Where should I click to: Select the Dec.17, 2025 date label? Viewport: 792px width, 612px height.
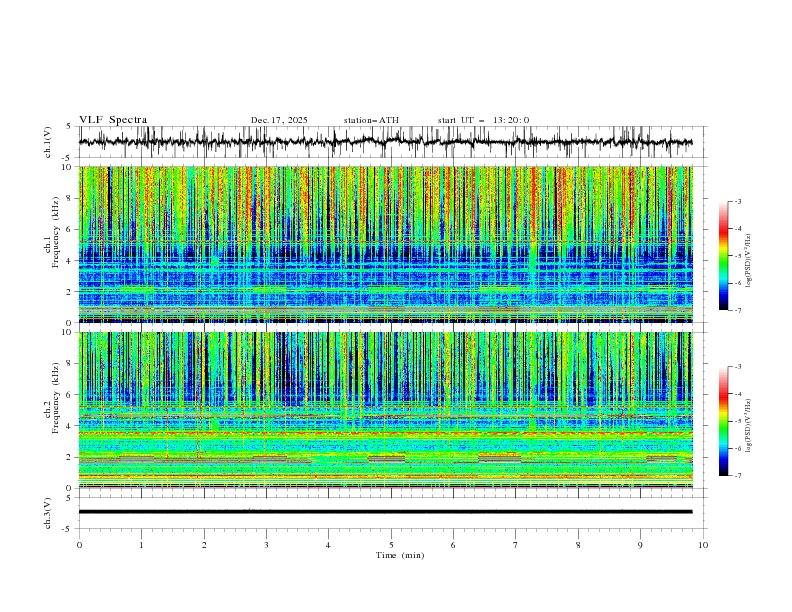pos(279,120)
